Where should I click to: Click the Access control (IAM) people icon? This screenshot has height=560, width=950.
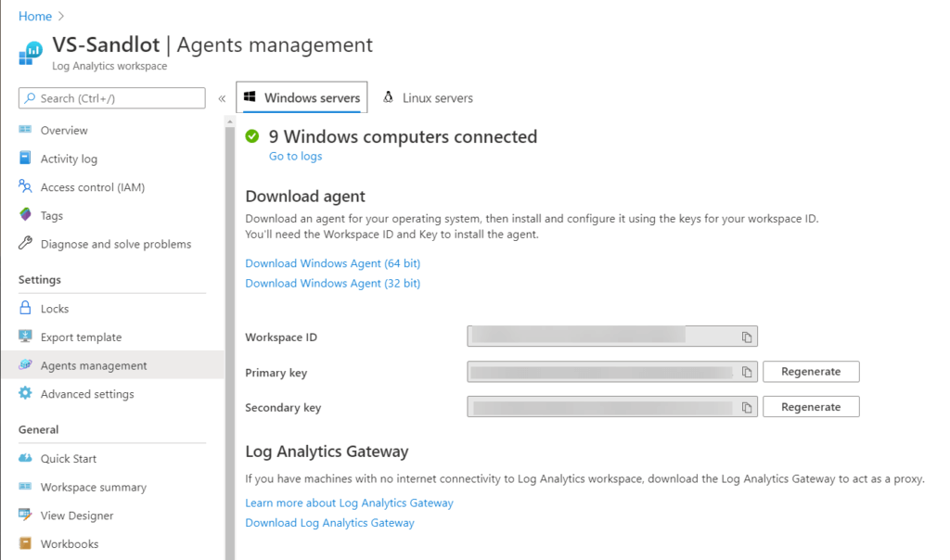point(25,186)
